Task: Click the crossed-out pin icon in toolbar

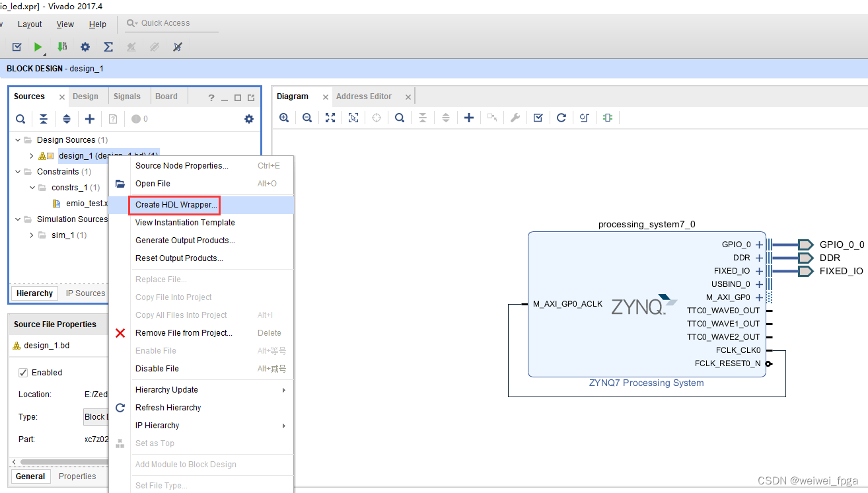Action: [177, 47]
